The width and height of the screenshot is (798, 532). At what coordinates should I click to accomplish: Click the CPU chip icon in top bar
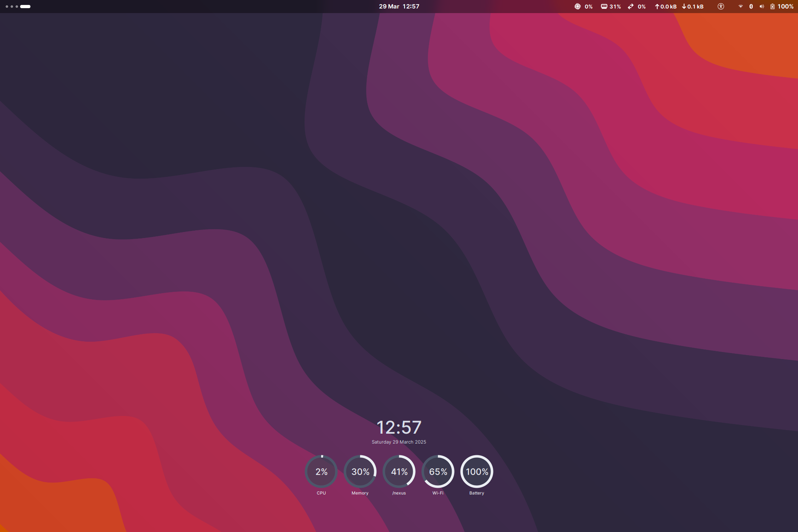pyautogui.click(x=577, y=6)
